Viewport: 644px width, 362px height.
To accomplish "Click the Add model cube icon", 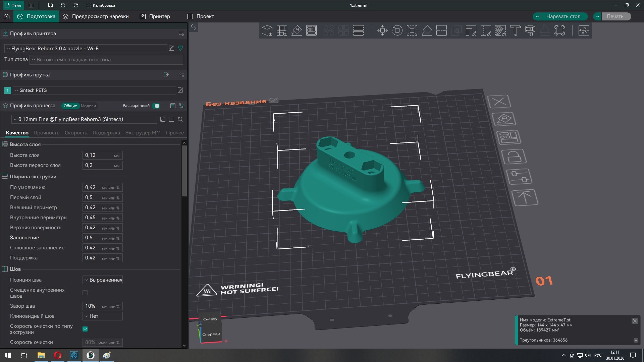I will coord(267,31).
